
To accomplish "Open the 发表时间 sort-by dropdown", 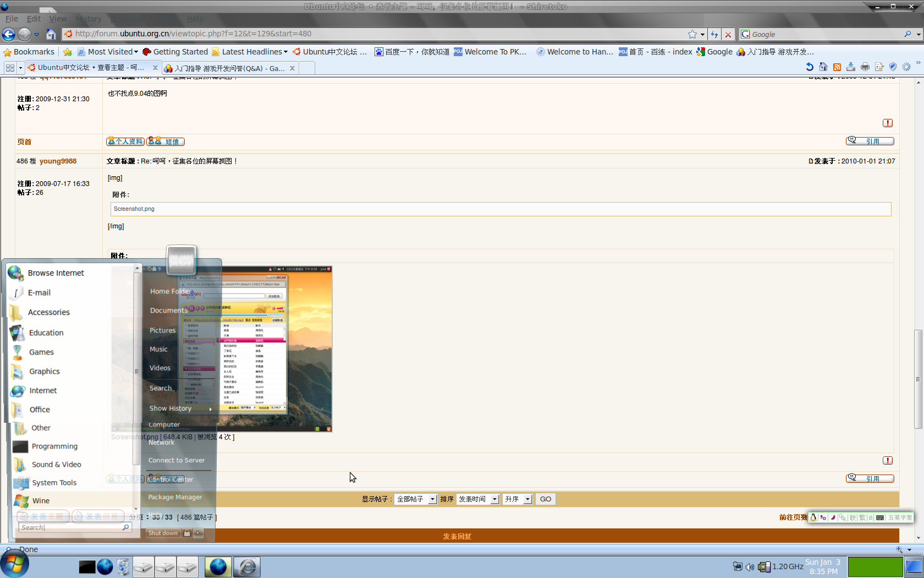I will pyautogui.click(x=478, y=499).
